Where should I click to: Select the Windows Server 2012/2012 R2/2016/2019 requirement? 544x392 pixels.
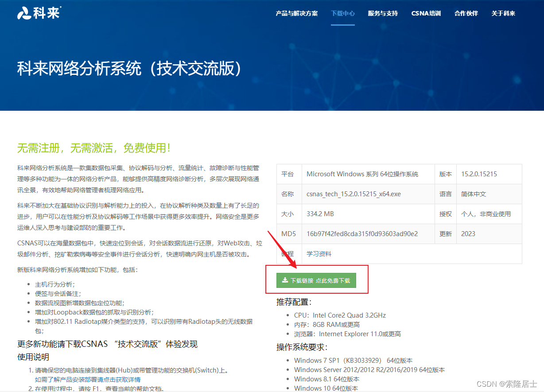click(369, 369)
